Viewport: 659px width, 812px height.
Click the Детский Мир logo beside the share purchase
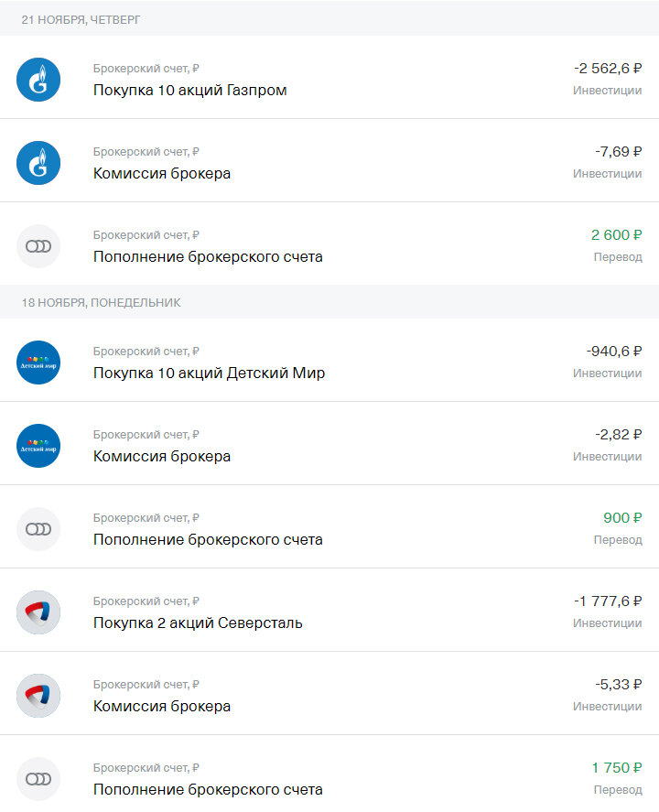point(38,363)
